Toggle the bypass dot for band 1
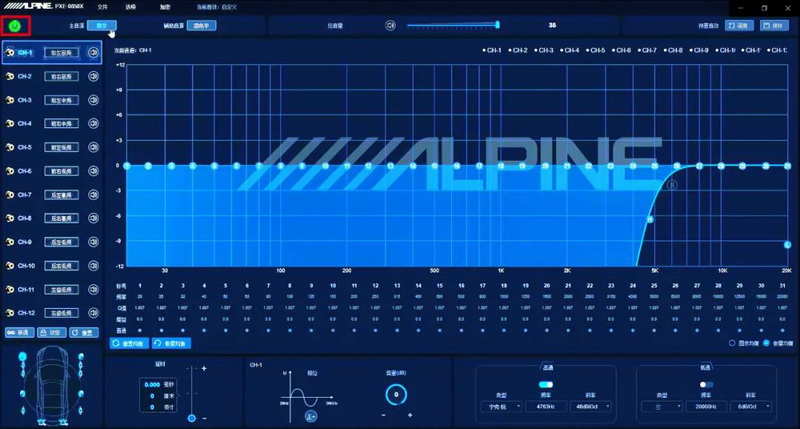This screenshot has width=800, height=429. click(140, 331)
